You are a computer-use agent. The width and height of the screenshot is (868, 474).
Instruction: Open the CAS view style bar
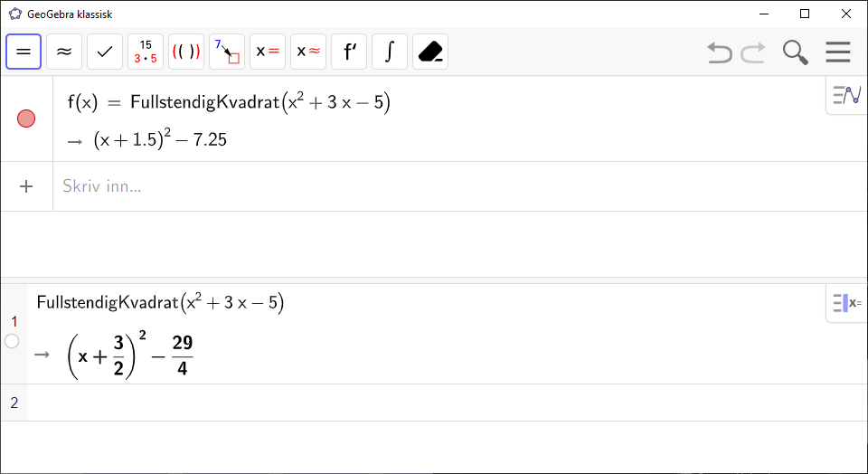coord(847,303)
